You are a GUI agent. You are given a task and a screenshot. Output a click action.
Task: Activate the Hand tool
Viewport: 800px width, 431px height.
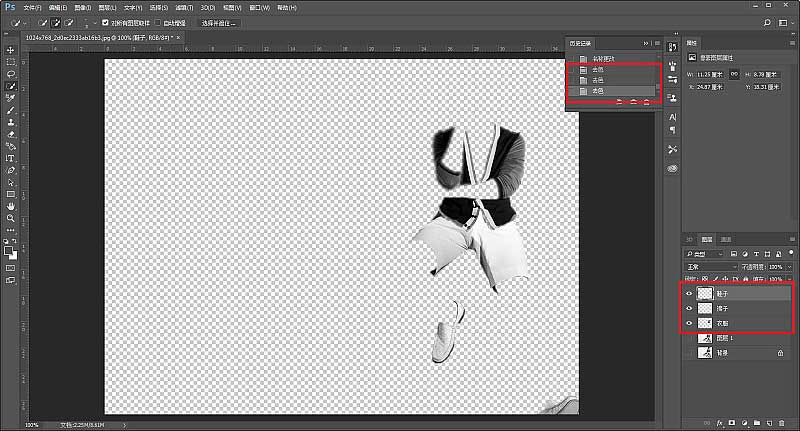11,205
